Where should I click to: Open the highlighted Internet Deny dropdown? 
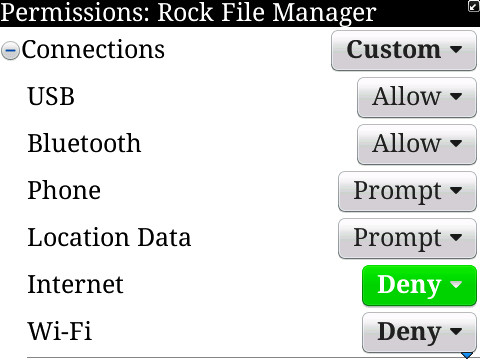(x=419, y=285)
